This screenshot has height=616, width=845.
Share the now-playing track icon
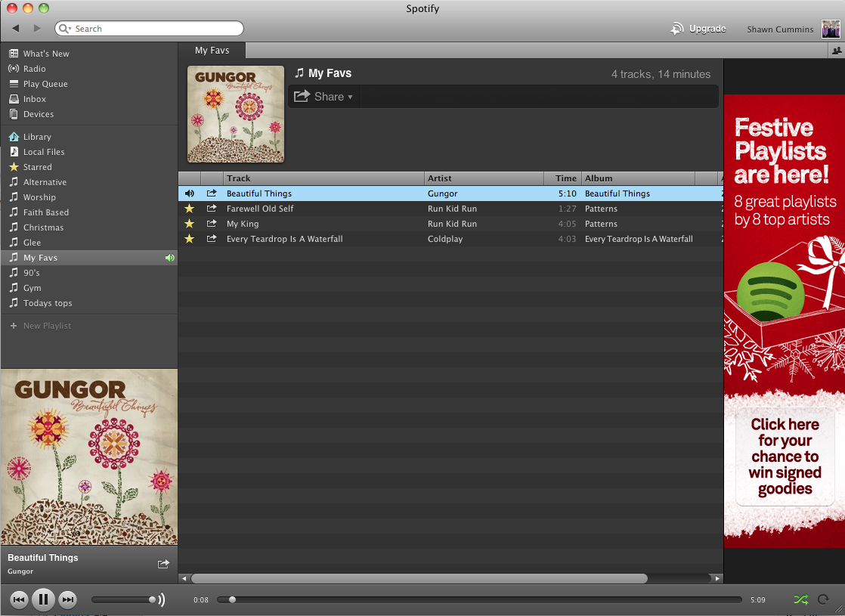tap(163, 565)
